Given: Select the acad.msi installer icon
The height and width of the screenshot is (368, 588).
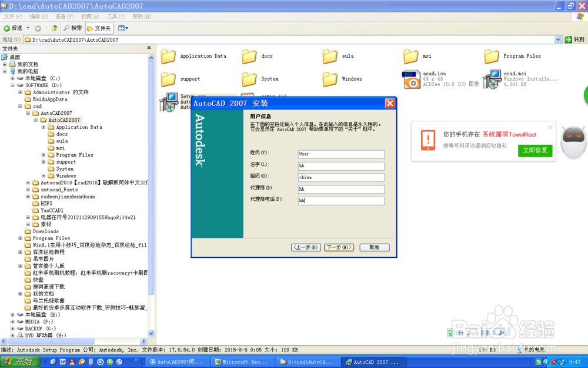Looking at the screenshot, I should (492, 79).
